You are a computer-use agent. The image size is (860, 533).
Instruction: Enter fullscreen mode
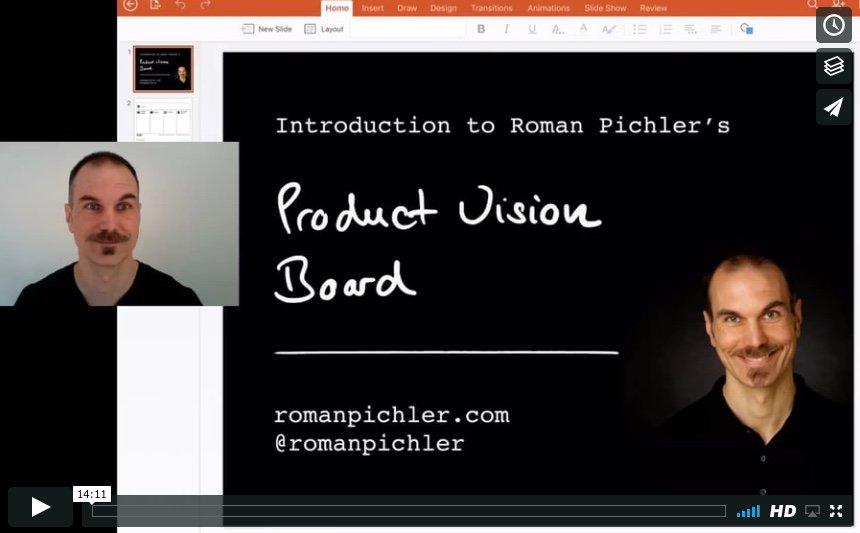point(836,512)
